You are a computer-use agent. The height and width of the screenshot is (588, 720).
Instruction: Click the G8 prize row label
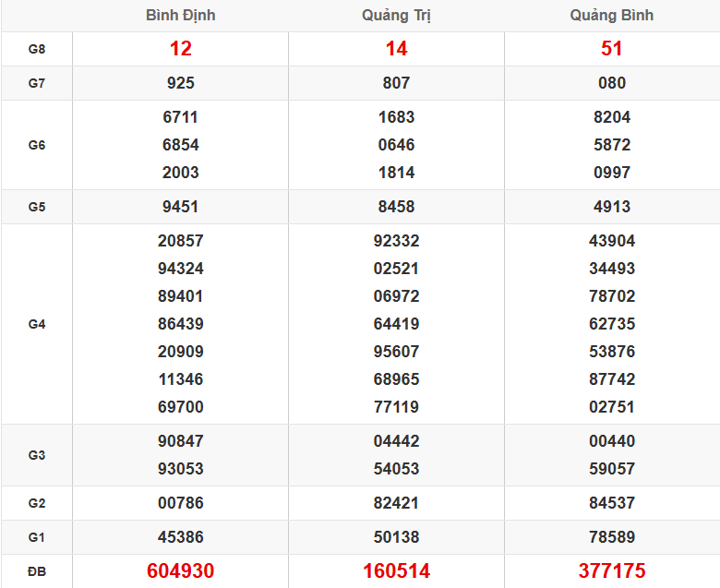pos(37,49)
